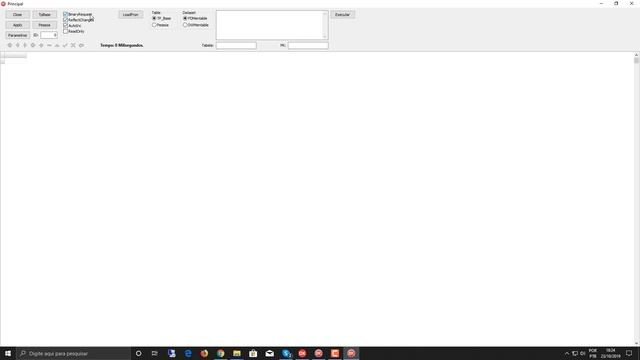Enable ReadOnly checkbox

(65, 31)
